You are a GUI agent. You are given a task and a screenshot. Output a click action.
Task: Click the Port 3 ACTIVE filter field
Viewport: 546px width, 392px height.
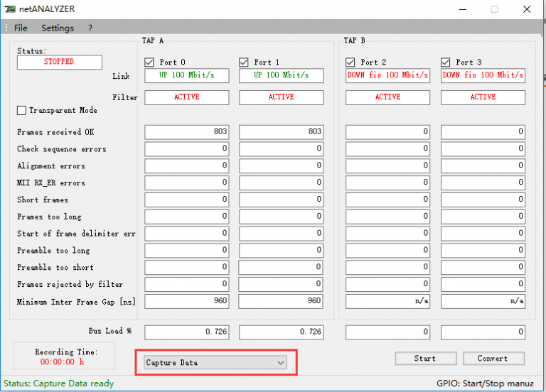point(483,97)
